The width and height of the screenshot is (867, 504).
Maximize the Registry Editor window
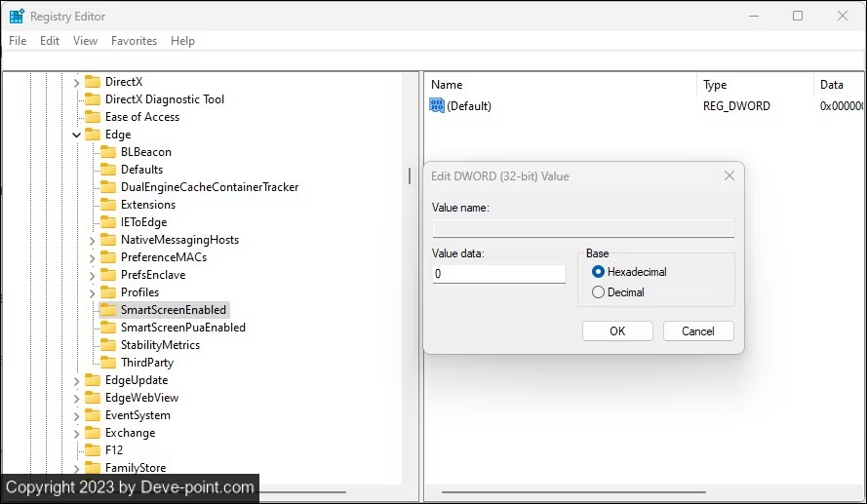pyautogui.click(x=798, y=16)
